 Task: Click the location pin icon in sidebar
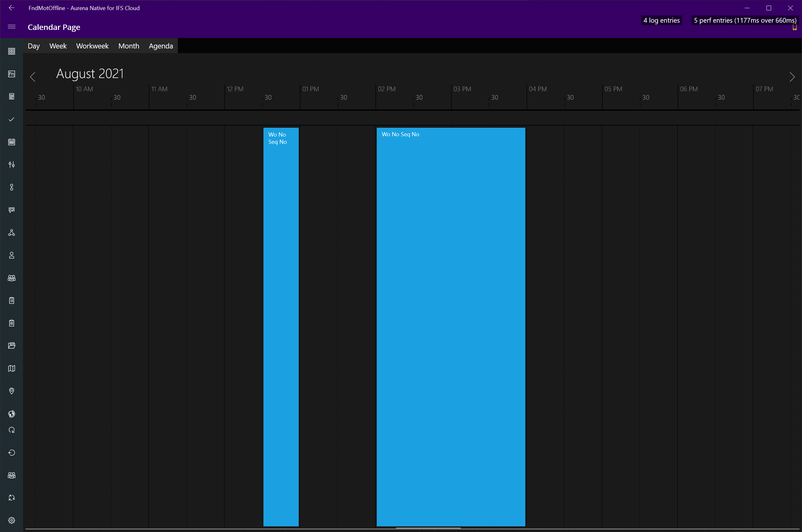(12, 391)
